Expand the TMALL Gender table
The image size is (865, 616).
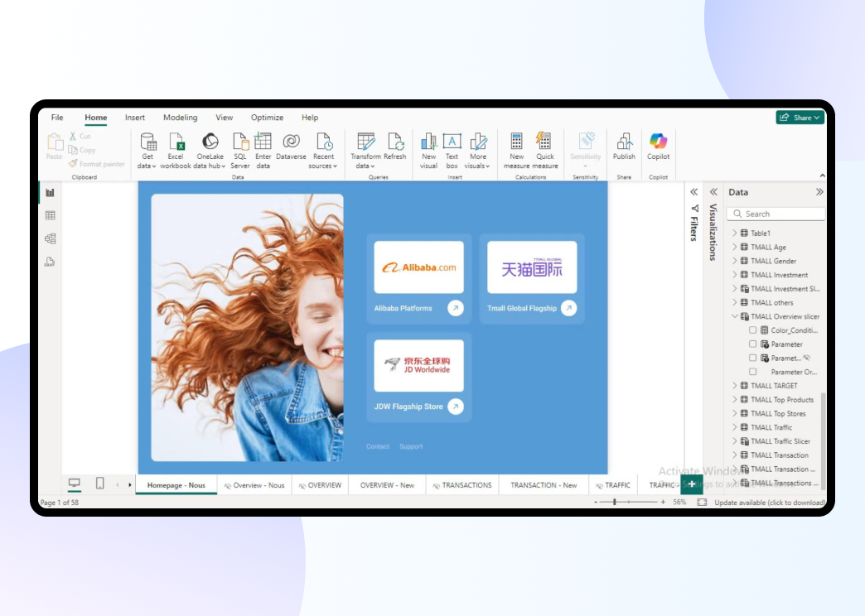point(734,261)
